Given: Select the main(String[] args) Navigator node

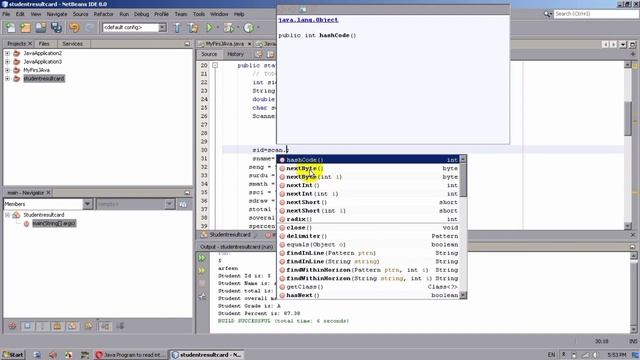Looking at the screenshot, I should point(54,223).
